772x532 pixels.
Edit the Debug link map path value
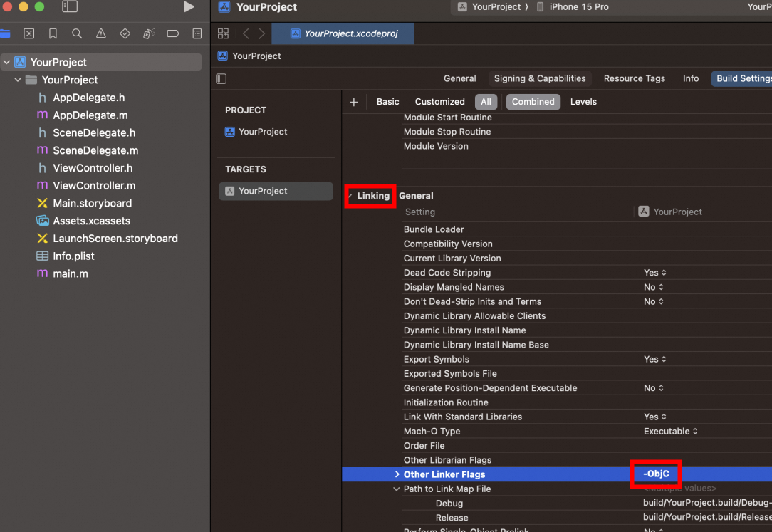pyautogui.click(x=707, y=503)
